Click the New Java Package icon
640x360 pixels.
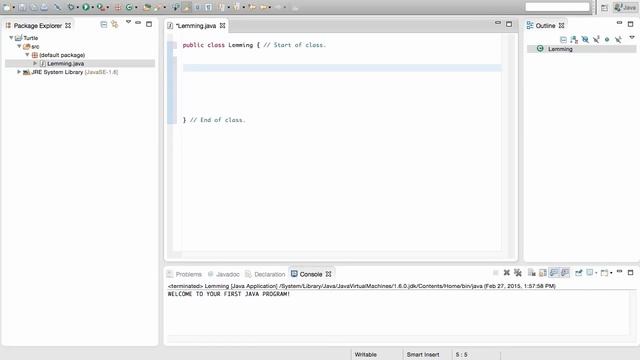[118, 7]
